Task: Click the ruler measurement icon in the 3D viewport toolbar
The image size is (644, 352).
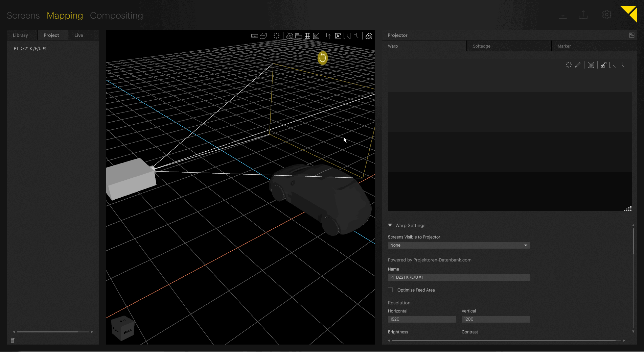Action: pos(254,36)
